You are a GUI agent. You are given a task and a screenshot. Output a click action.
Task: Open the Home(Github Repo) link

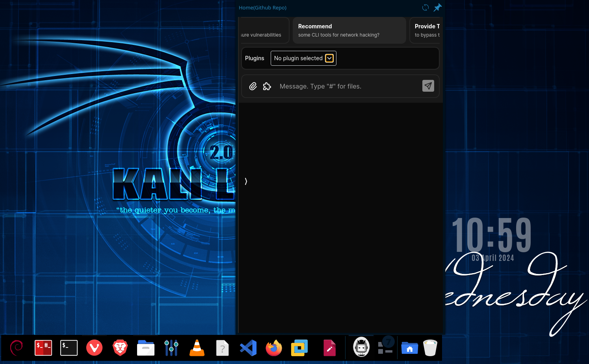tap(262, 7)
